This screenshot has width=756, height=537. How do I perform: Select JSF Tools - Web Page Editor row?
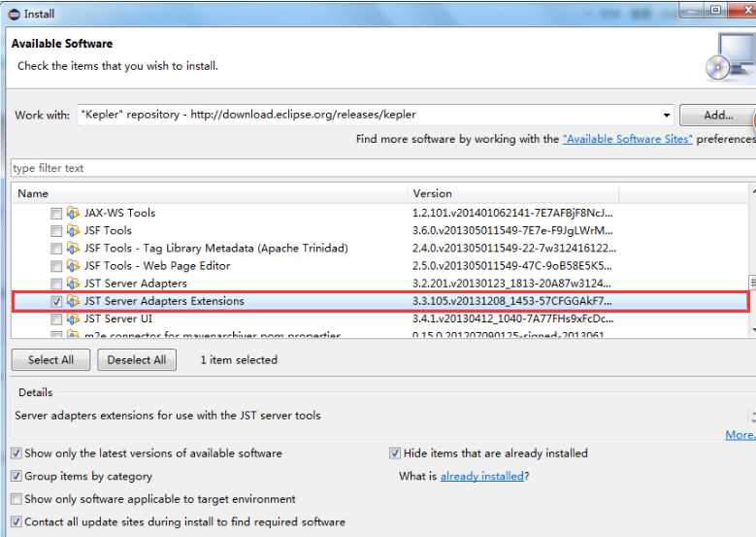click(x=157, y=266)
